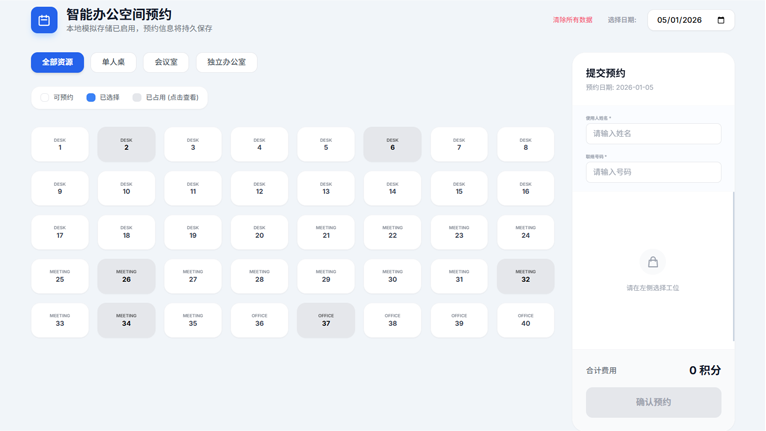Select the 全部资源 filter tab
The height and width of the screenshot is (431, 766).
pos(57,62)
